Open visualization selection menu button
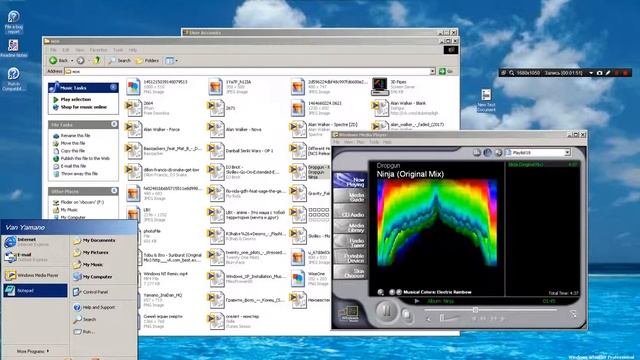 [380, 292]
